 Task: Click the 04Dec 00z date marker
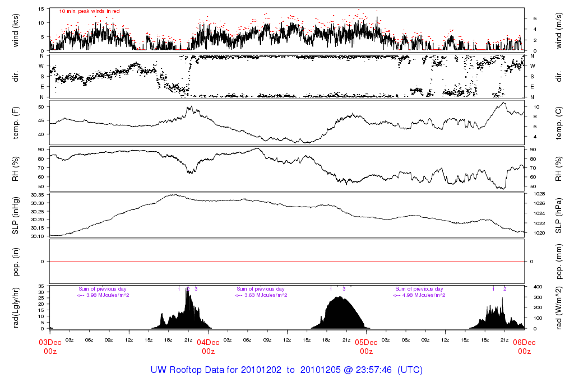[208, 347]
